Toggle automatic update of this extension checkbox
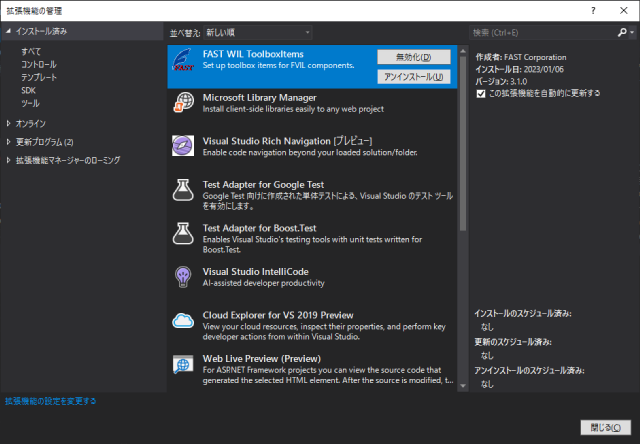The image size is (640, 444). coord(481,93)
